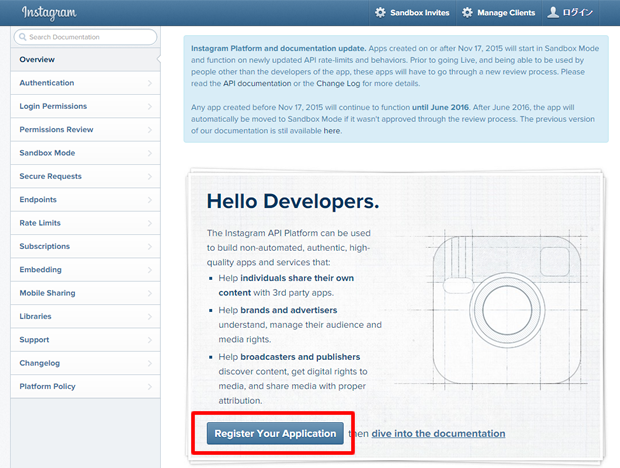
Task: Click the camera blueprint illustration
Action: click(x=507, y=310)
